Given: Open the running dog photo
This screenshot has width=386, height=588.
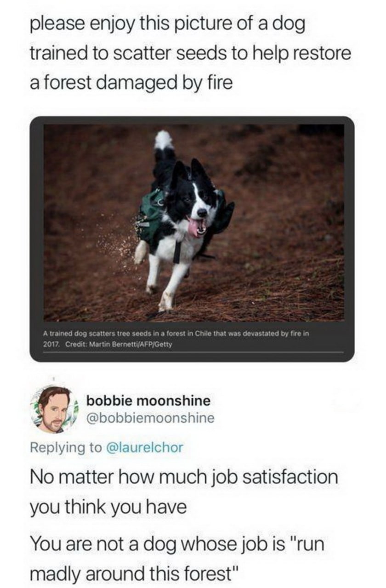Looking at the screenshot, I should 193,222.
